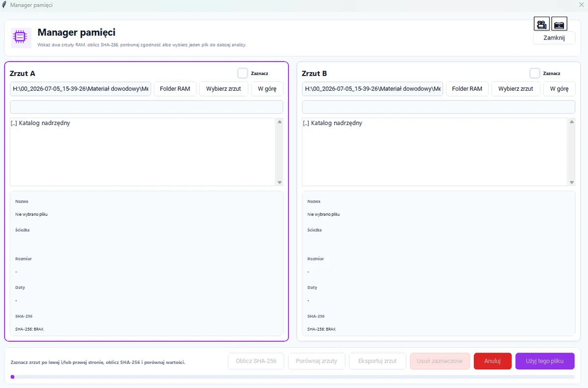Click the Użyj tego pliku button
The image size is (588, 388).
(545, 361)
